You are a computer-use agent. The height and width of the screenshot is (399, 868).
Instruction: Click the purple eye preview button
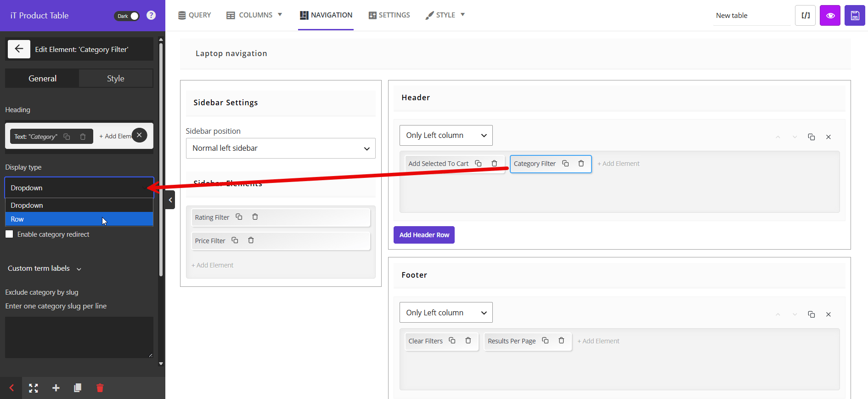tap(830, 16)
